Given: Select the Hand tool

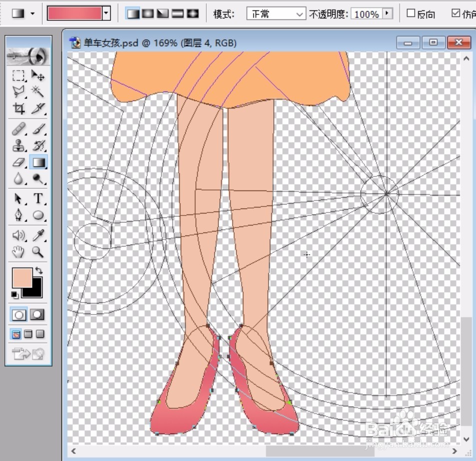Looking at the screenshot, I should click(x=18, y=252).
